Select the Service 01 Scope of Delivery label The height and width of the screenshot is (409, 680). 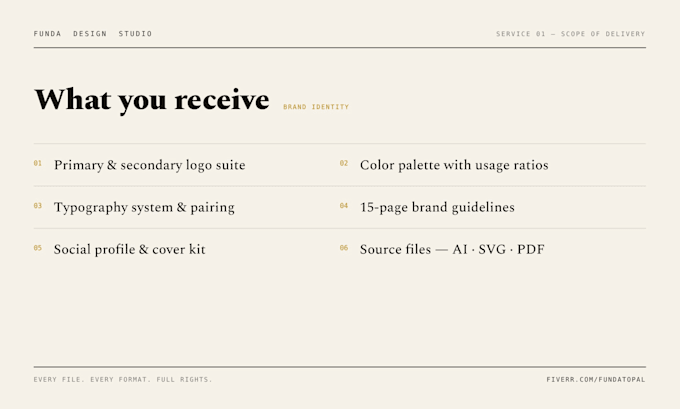coord(571,33)
